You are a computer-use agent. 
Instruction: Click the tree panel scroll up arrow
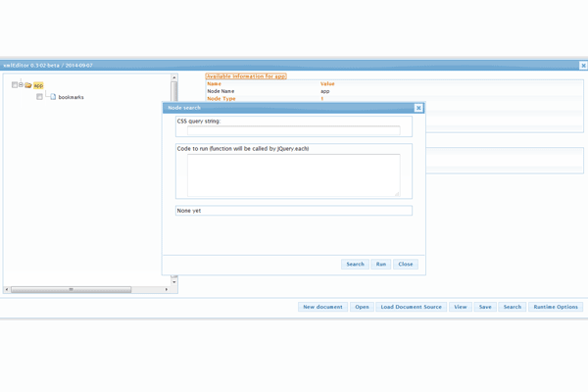[174, 77]
